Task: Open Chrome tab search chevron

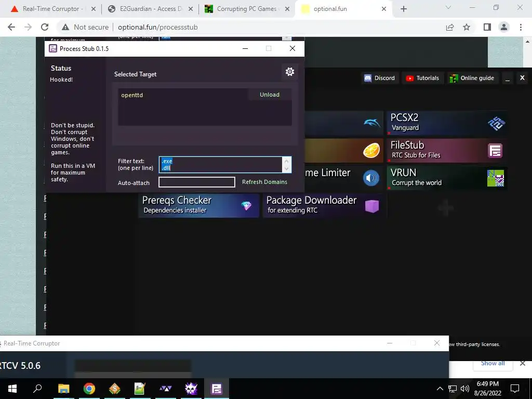Action: (x=448, y=7)
